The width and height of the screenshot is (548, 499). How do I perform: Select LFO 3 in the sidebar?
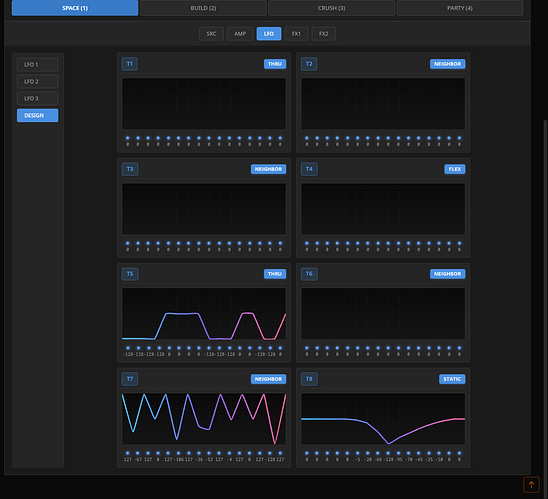[x=37, y=98]
